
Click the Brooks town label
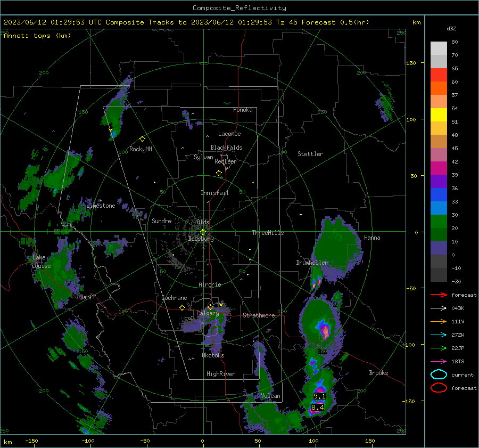(x=378, y=373)
